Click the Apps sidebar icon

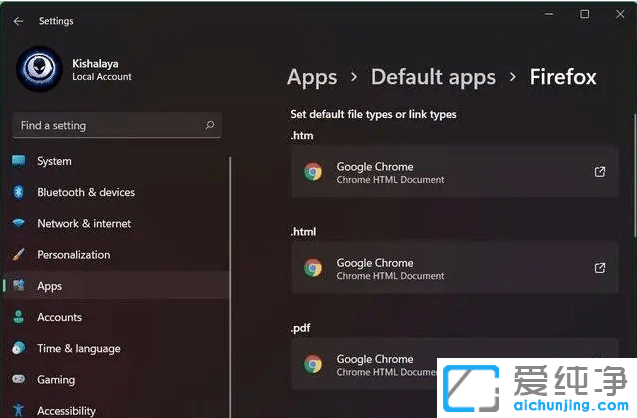pos(19,285)
